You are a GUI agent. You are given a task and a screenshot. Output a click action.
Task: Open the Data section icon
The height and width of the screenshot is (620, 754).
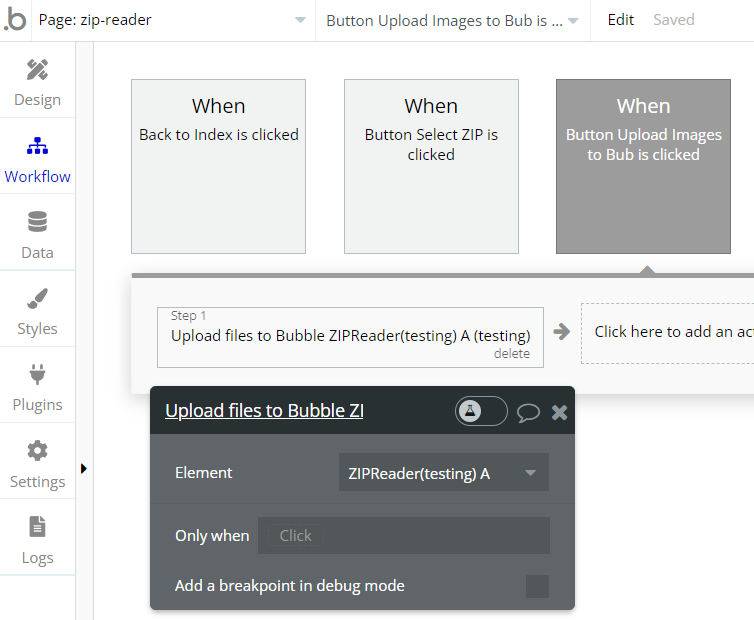pyautogui.click(x=37, y=222)
